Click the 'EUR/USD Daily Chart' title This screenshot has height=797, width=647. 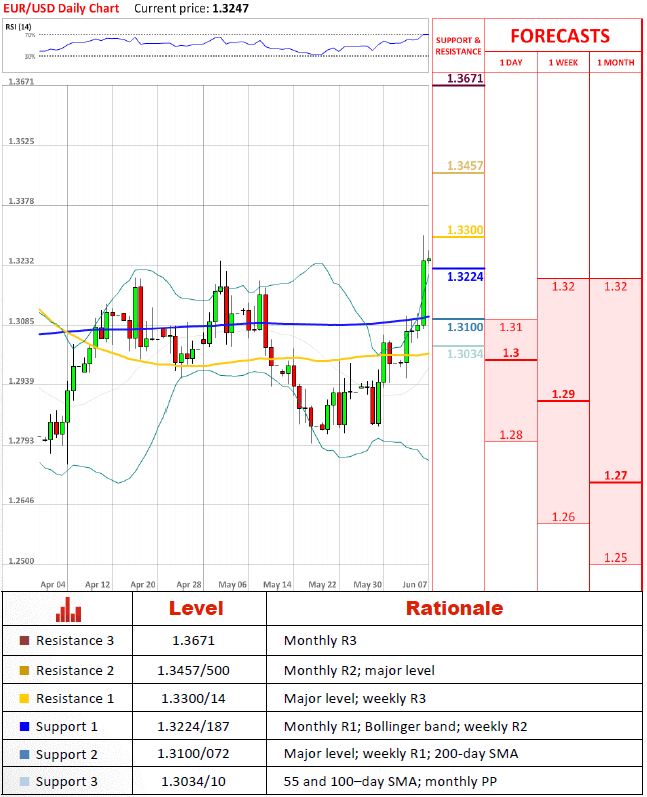61,8
